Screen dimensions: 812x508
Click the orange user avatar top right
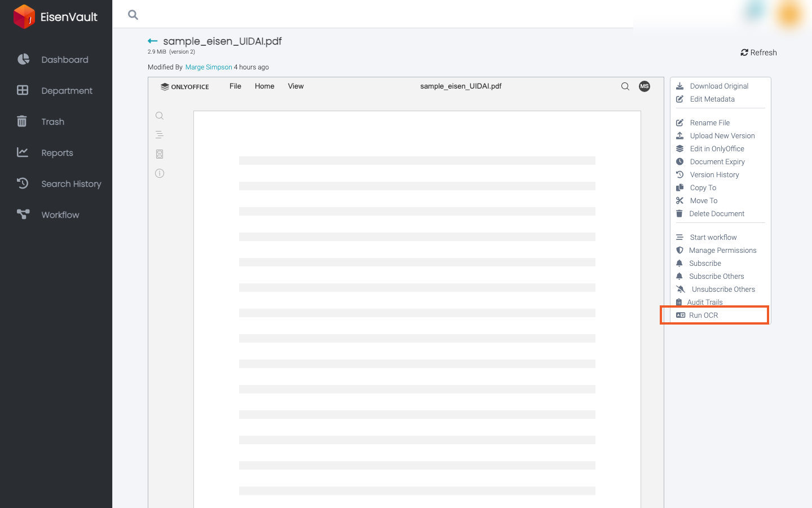[x=789, y=14]
